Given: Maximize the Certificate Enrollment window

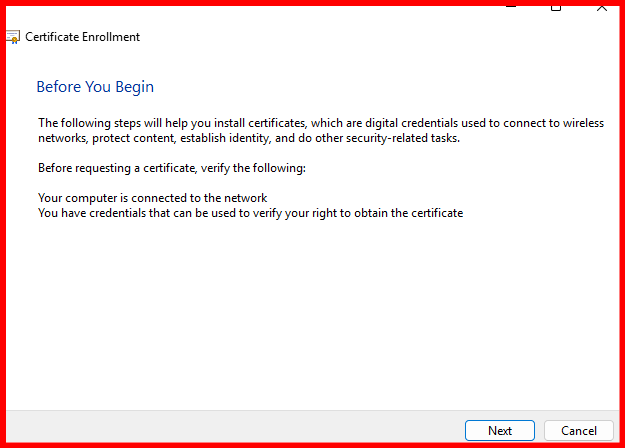Looking at the screenshot, I should [556, 7].
